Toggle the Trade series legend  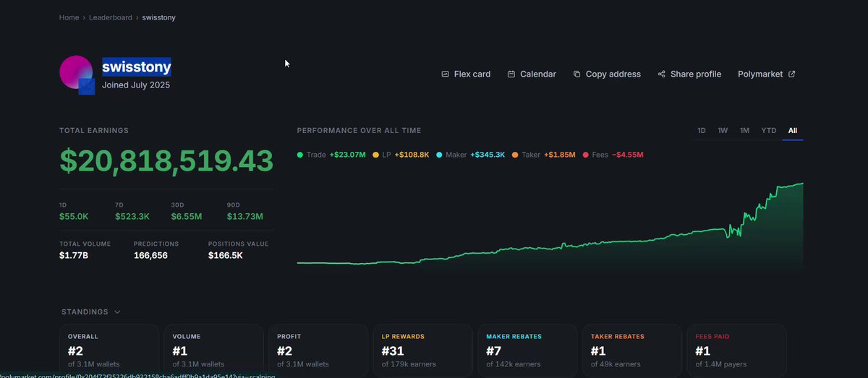pyautogui.click(x=331, y=155)
